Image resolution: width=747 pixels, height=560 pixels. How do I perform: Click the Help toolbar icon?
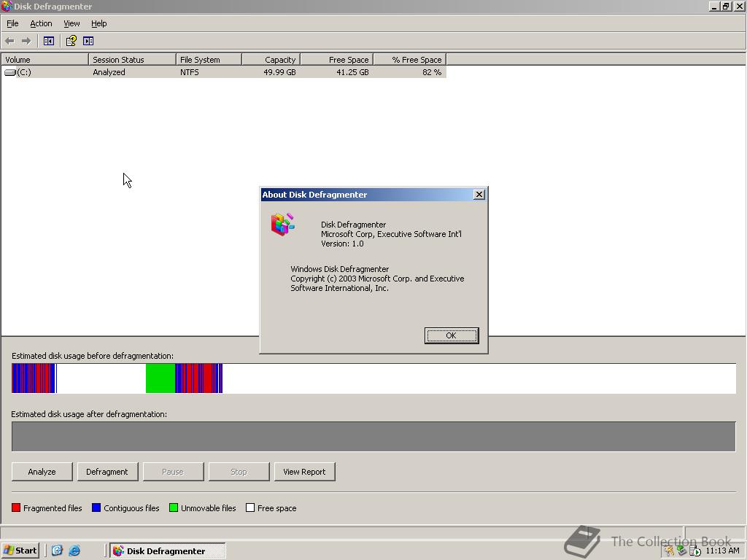[71, 41]
